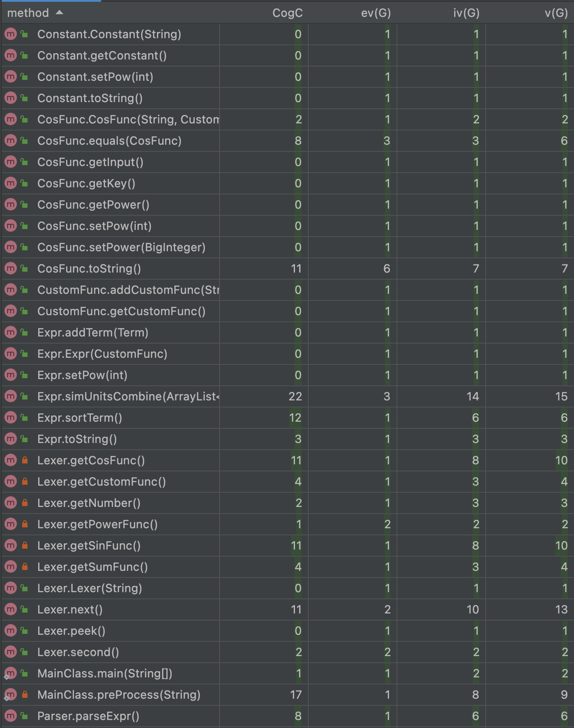Click the public lock icon for Lexer.peek()
The height and width of the screenshot is (728, 574).
25,631
